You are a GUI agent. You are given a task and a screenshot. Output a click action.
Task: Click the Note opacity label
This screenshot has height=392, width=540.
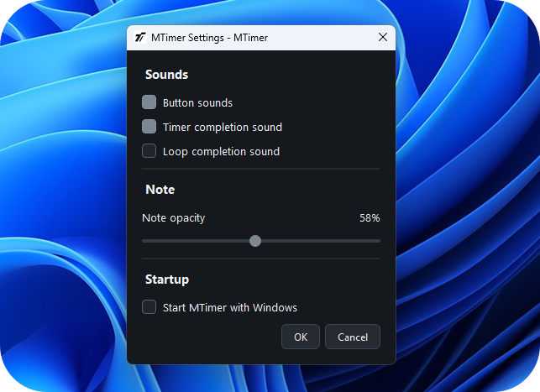point(174,218)
